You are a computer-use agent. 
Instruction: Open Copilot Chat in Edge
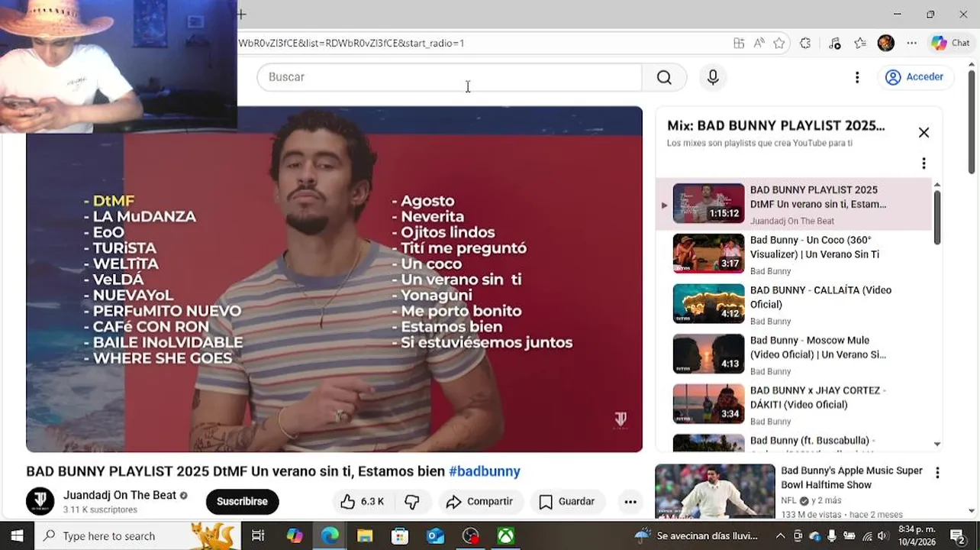(951, 44)
